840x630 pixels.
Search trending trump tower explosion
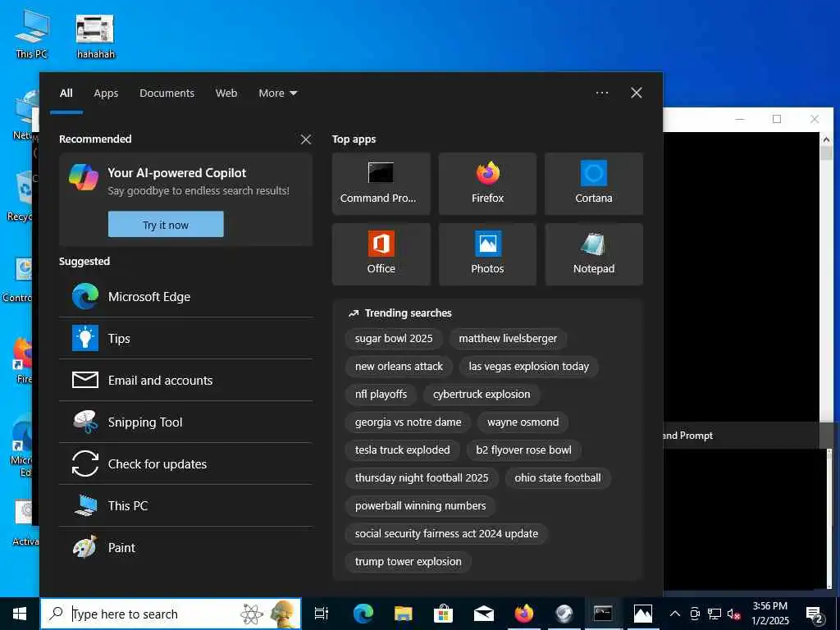pos(409,561)
